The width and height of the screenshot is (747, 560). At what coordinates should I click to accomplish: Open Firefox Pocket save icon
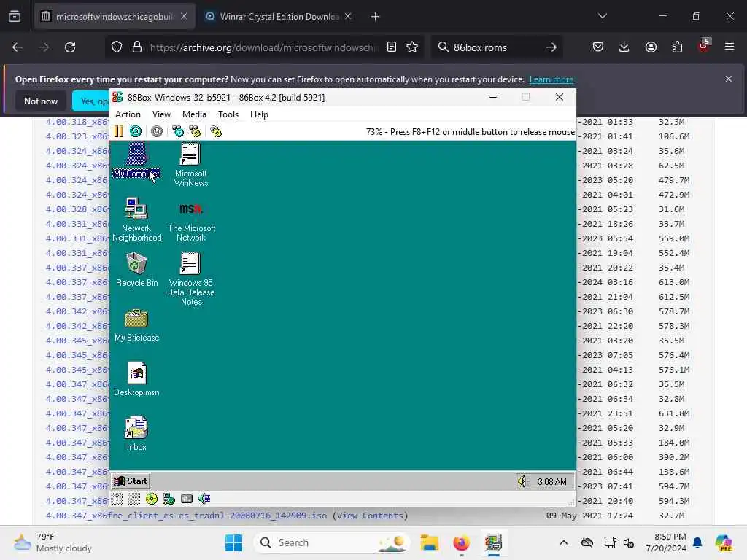(598, 47)
